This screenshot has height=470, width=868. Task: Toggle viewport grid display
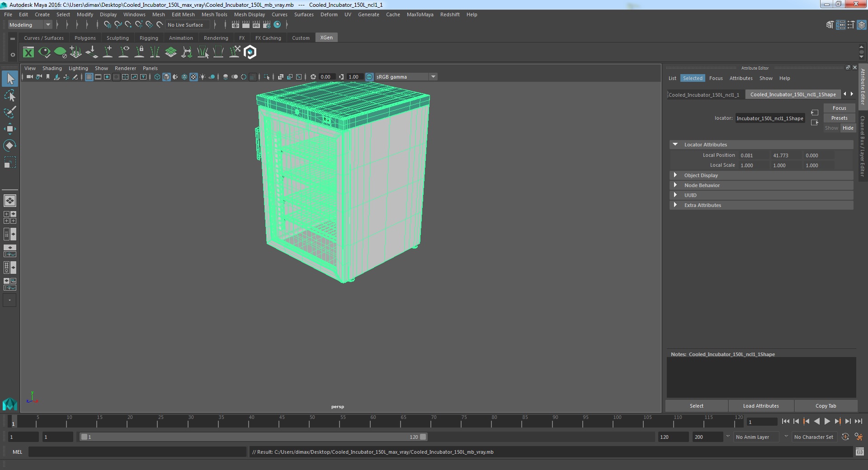(x=89, y=77)
